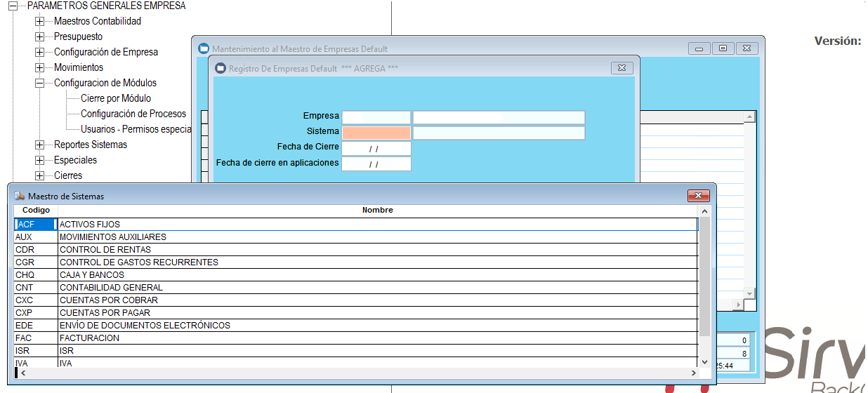
Task: Close the Maestro de Sistemas window
Action: pos(698,196)
